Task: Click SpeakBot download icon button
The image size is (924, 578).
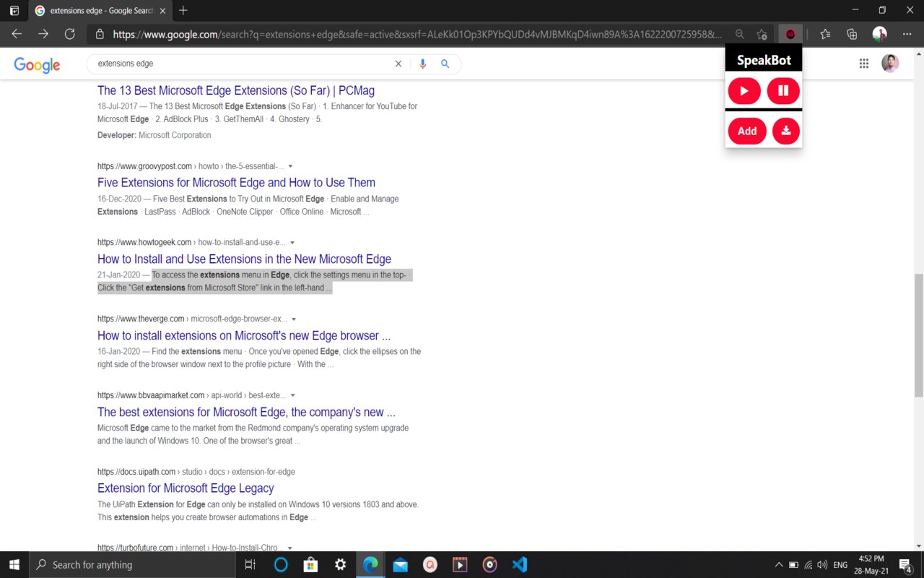Action: [x=786, y=131]
